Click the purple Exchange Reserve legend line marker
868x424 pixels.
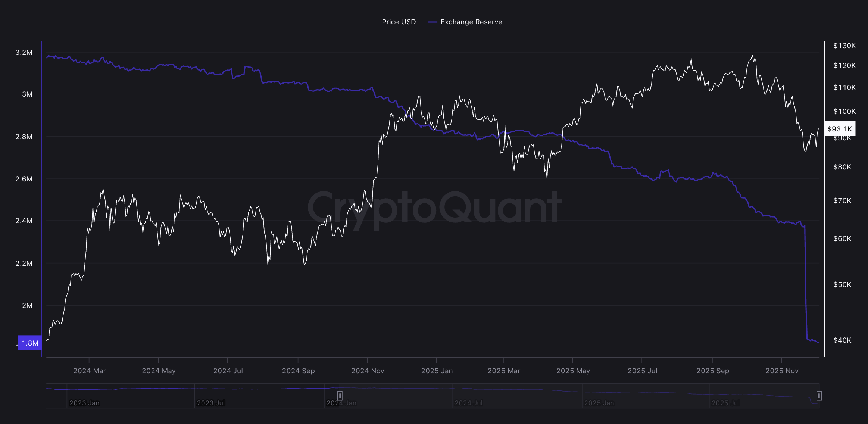pos(433,22)
